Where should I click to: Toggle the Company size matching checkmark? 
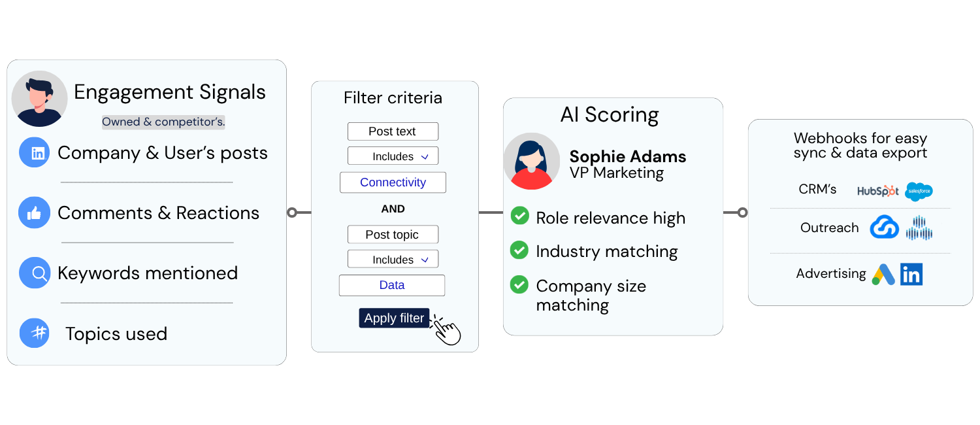[519, 284]
